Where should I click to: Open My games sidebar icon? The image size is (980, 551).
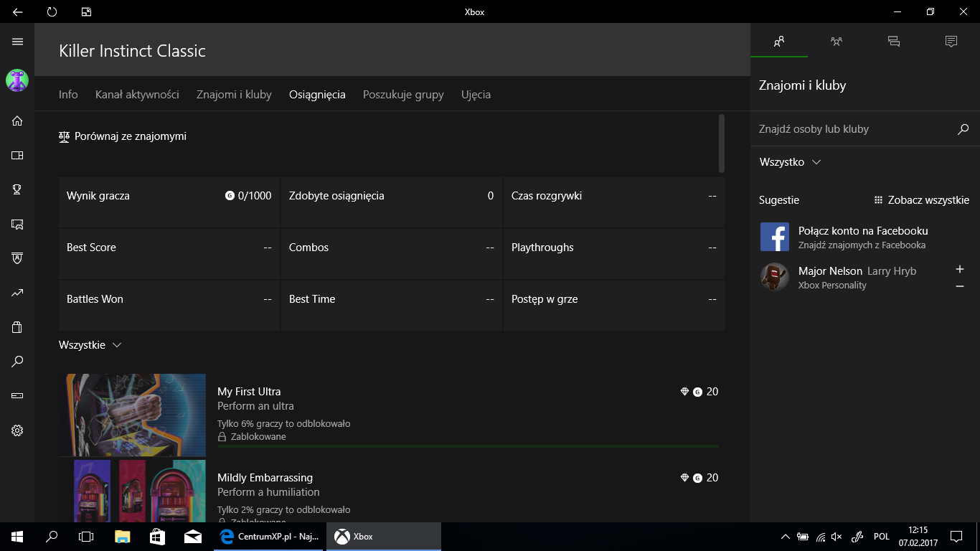click(x=17, y=155)
